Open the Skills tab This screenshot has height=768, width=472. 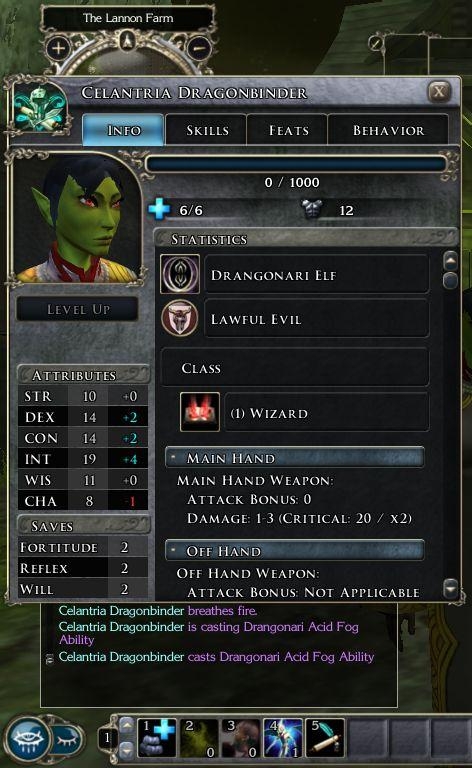pos(206,130)
